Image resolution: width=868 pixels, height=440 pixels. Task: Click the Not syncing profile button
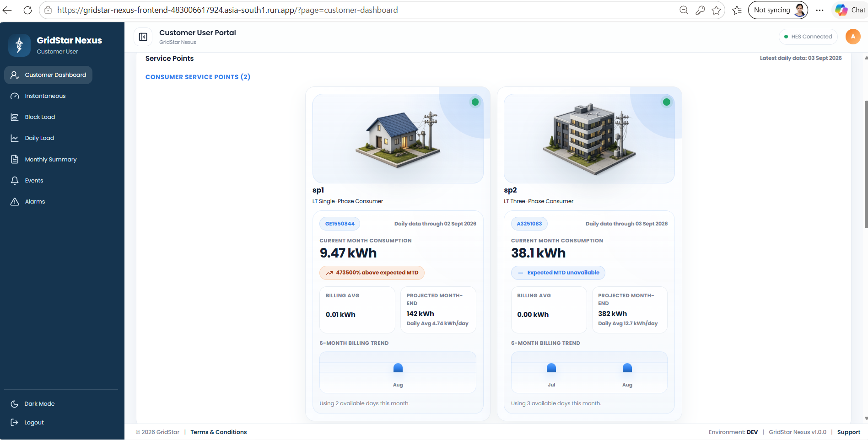778,10
